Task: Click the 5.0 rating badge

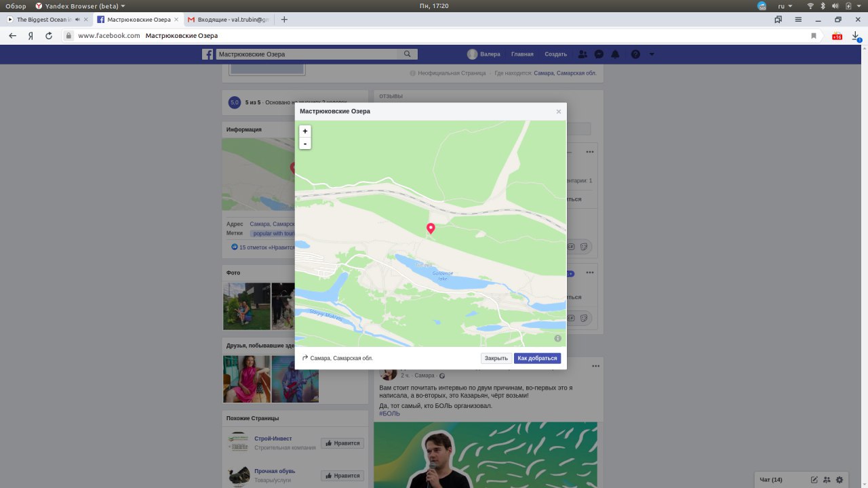Action: [x=235, y=102]
